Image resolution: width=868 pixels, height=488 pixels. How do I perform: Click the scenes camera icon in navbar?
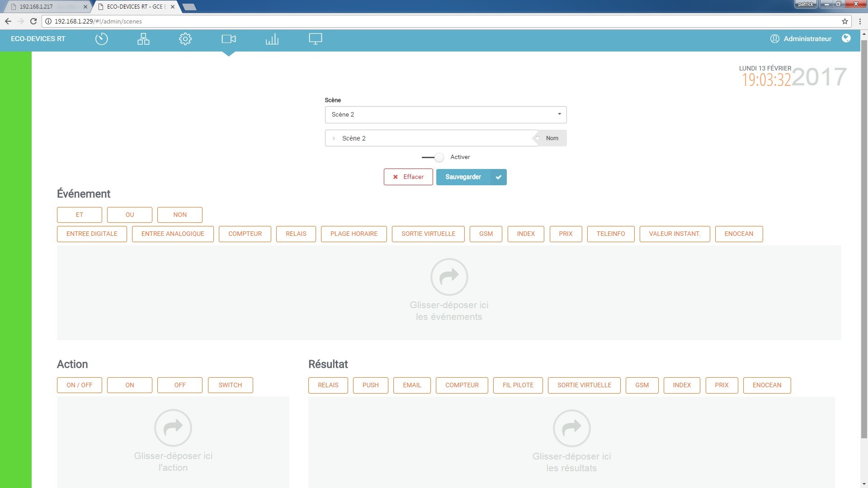coord(229,39)
